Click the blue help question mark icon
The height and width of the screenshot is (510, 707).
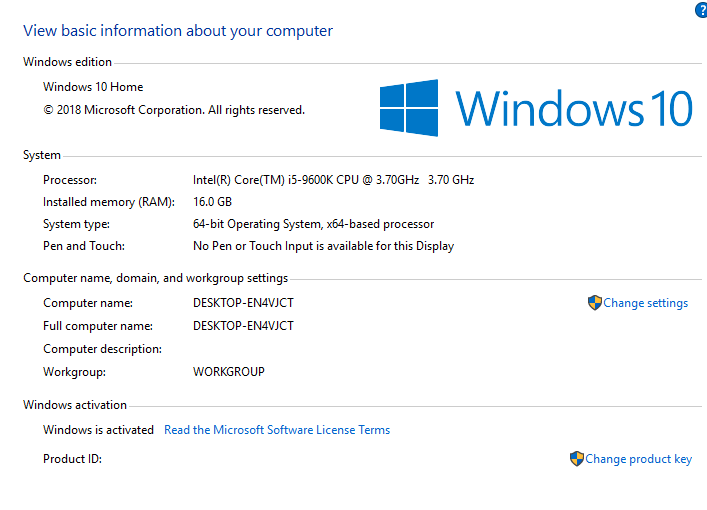(x=700, y=9)
